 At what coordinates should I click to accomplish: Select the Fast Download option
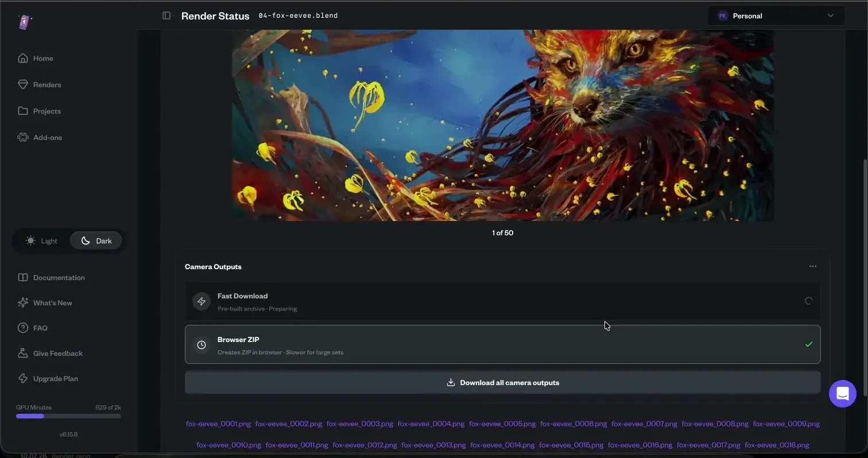point(502,301)
